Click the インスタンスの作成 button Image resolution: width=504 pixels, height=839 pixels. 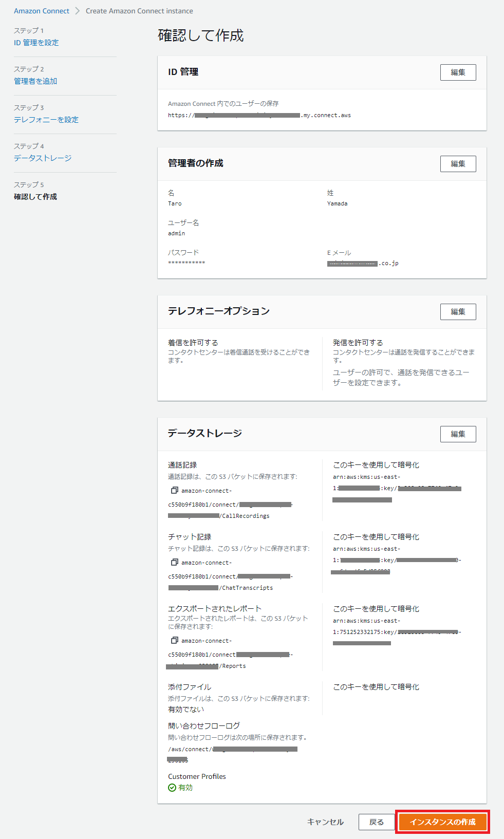point(443,822)
